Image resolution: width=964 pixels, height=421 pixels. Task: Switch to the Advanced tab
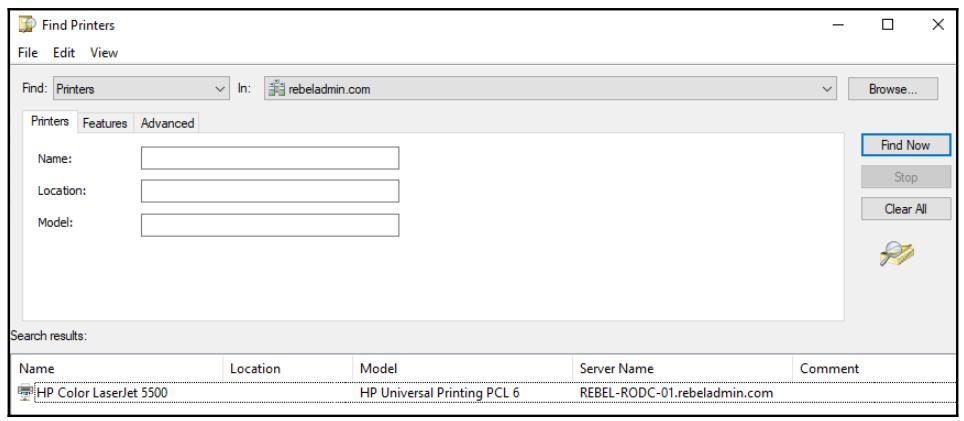click(167, 123)
